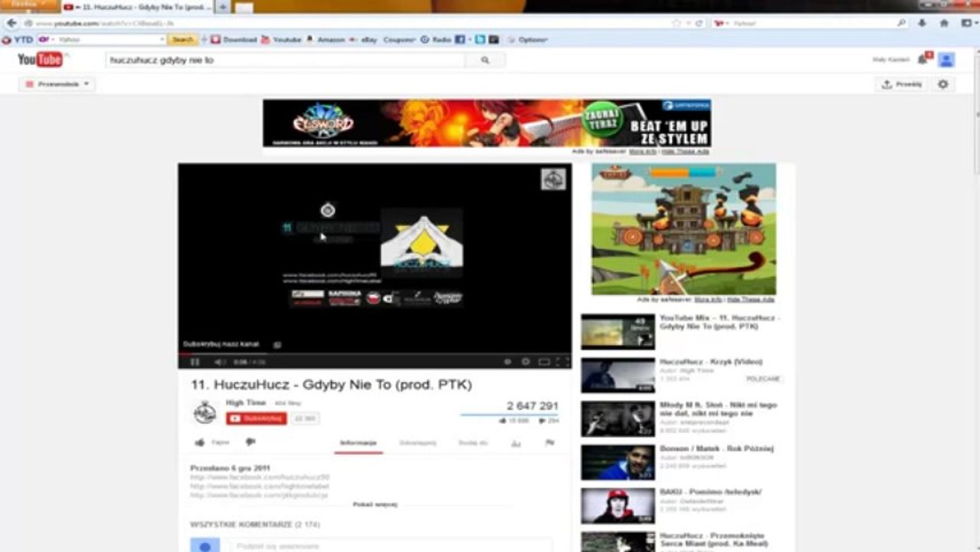Open the notifications bell
Image resolution: width=980 pixels, height=552 pixels.
tap(923, 59)
